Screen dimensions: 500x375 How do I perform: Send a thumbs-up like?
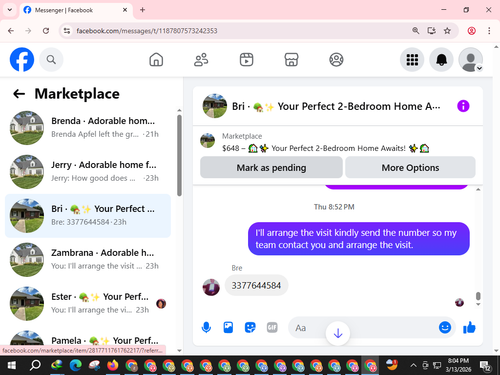469,327
